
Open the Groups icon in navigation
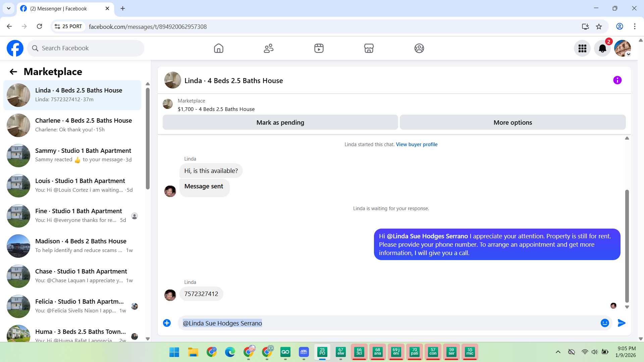[419, 48]
